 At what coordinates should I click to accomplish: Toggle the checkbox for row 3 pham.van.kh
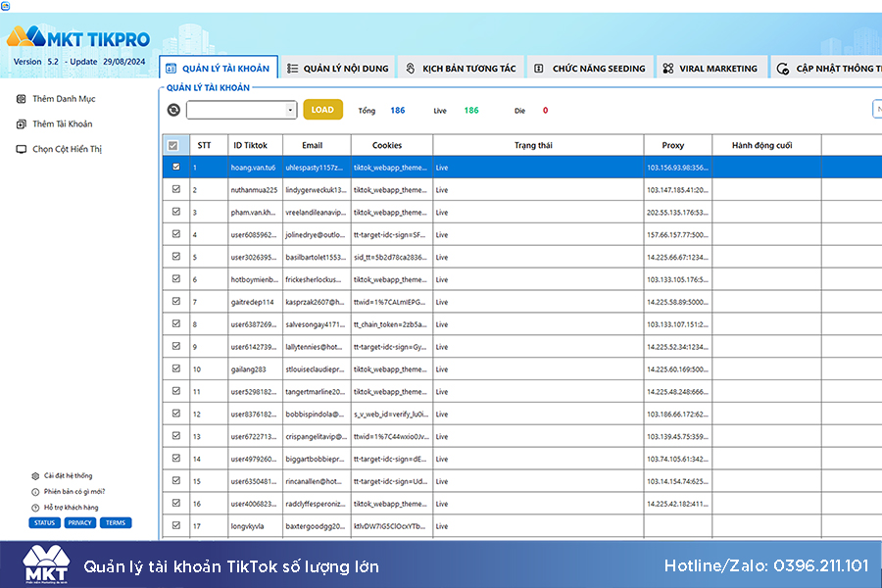[176, 212]
